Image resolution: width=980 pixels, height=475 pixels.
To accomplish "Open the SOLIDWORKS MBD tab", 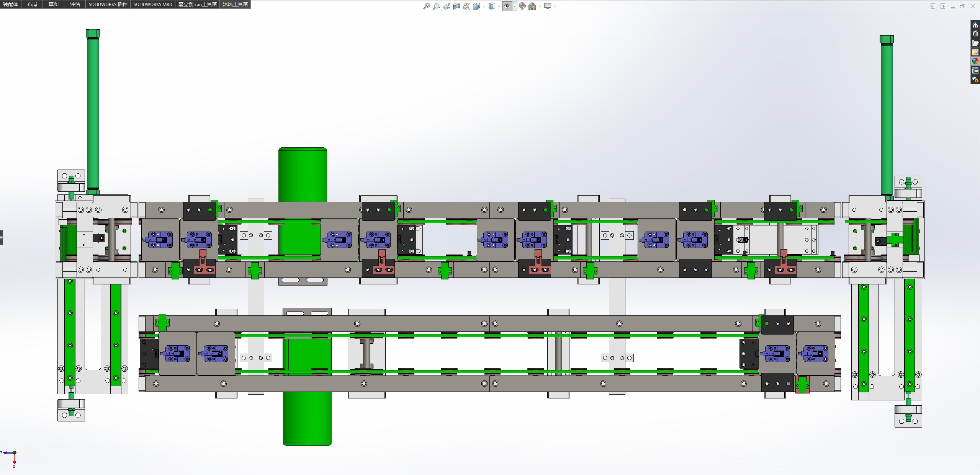I will 153,4.
